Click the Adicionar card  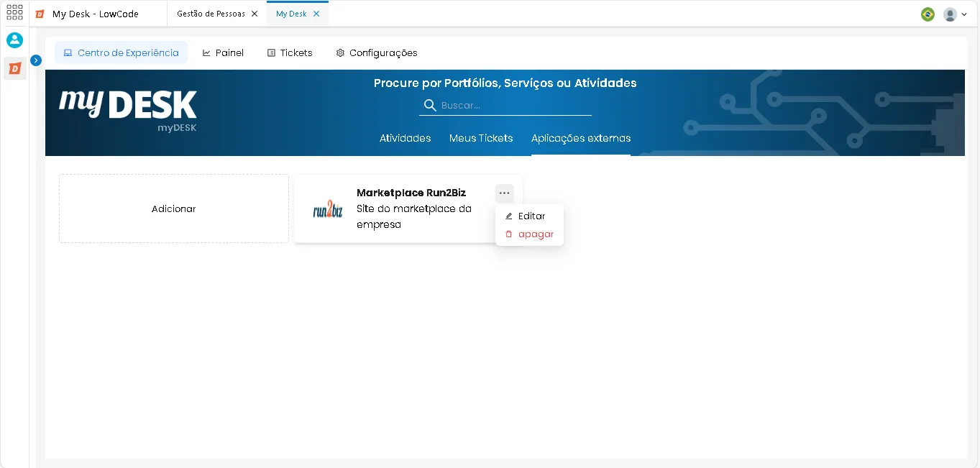(x=174, y=208)
